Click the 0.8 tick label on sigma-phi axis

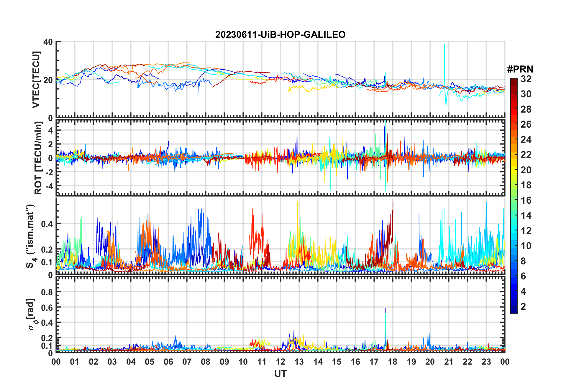[x=47, y=292]
